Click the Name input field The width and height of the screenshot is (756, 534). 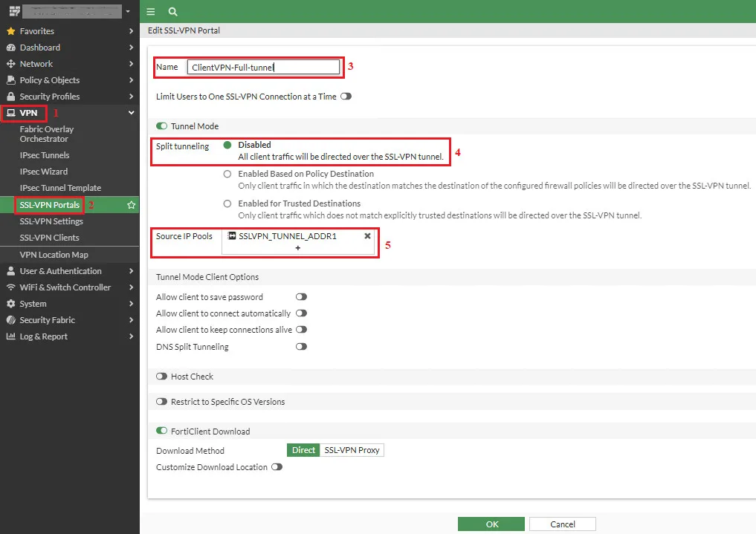coord(263,67)
